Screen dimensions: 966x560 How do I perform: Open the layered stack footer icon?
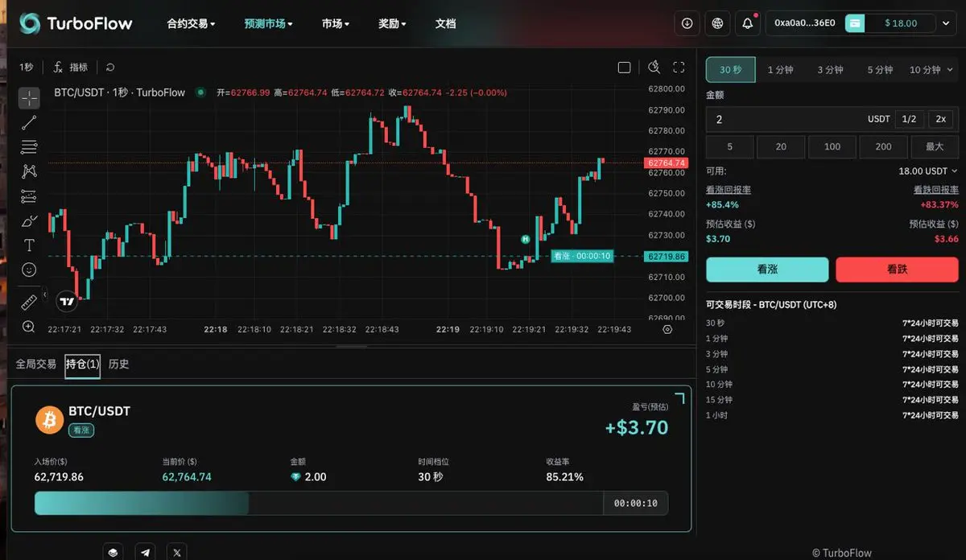coord(113,552)
